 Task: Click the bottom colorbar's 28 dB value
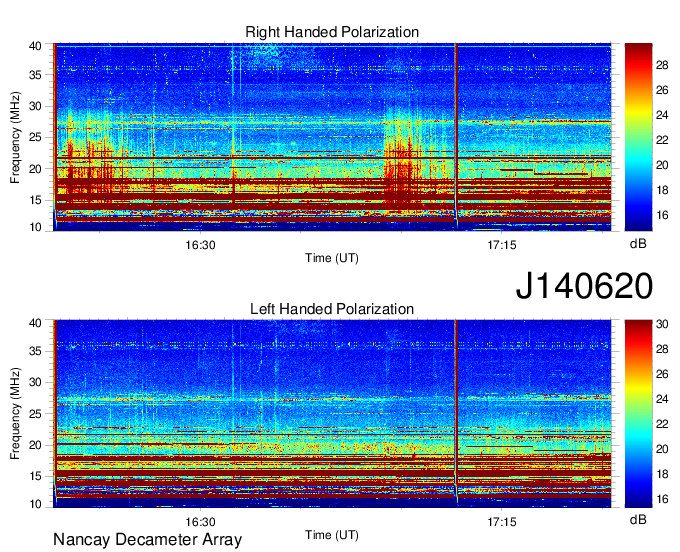[662, 349]
